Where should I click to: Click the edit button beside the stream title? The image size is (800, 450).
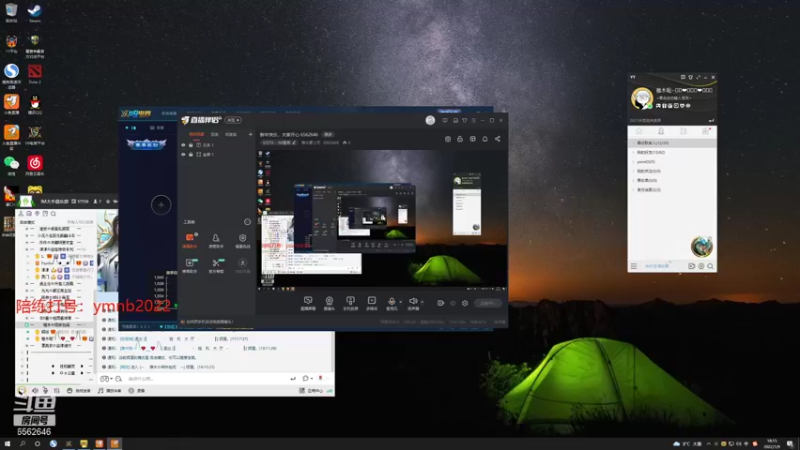click(x=328, y=135)
